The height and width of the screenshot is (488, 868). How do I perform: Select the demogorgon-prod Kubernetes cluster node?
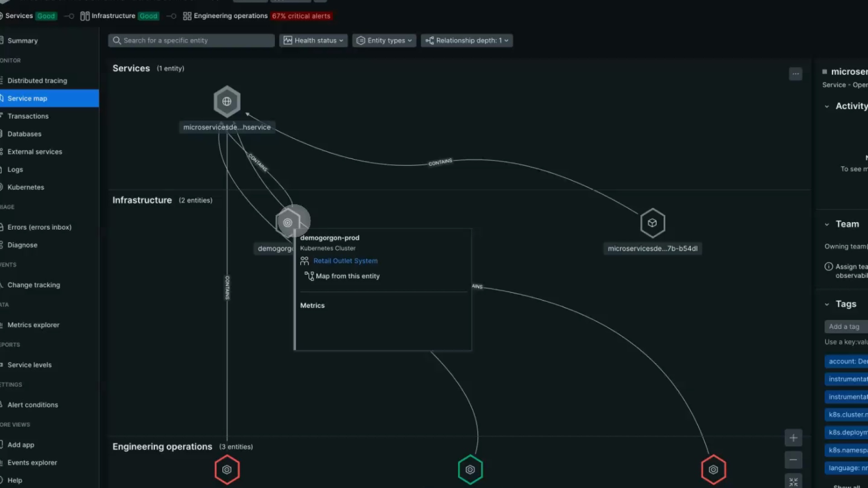(x=288, y=222)
